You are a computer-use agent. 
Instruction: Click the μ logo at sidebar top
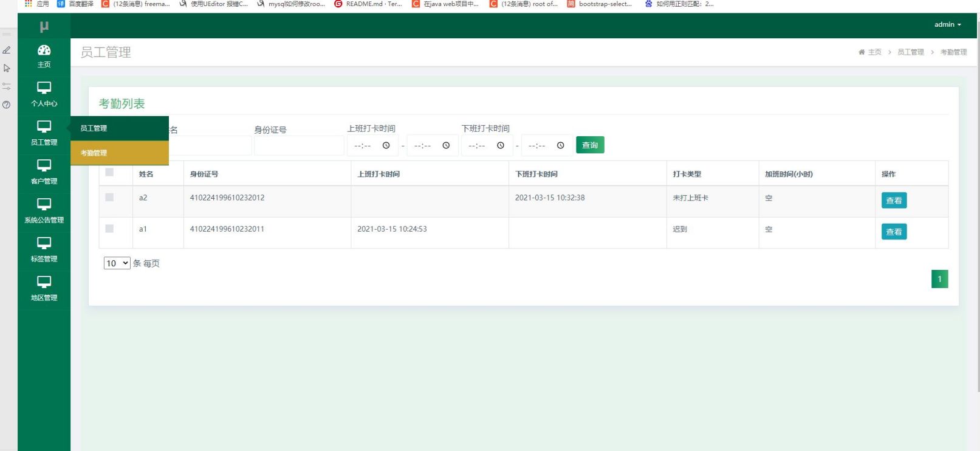point(44,27)
